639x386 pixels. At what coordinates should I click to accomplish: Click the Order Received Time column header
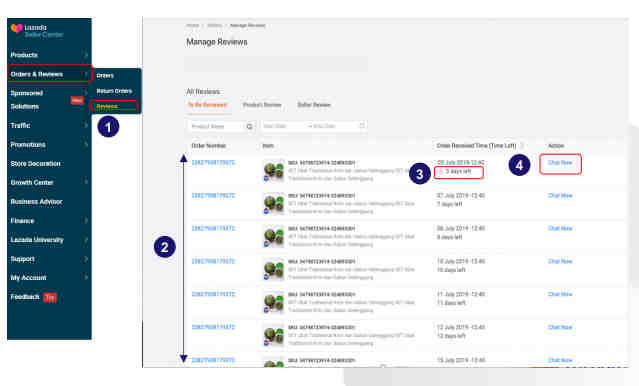pos(476,146)
